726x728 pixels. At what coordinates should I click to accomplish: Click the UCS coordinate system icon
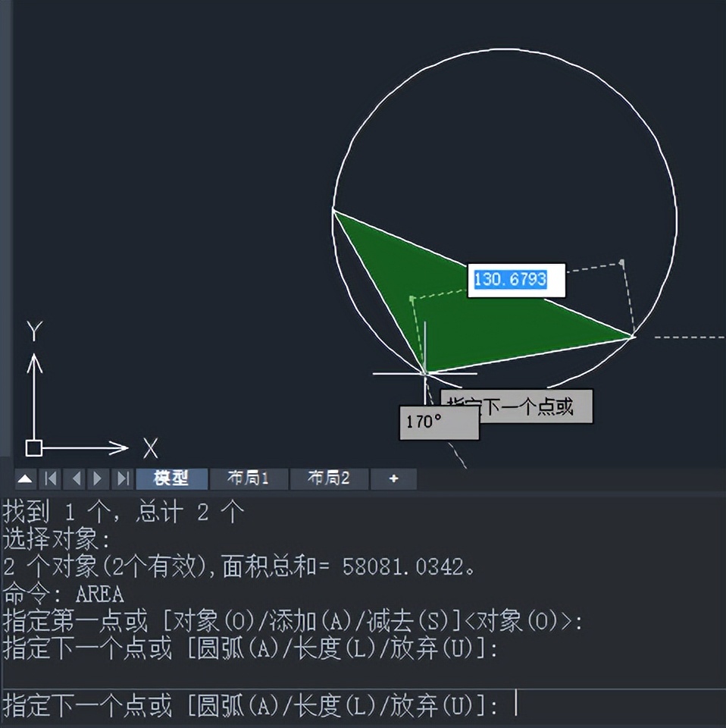click(33, 448)
